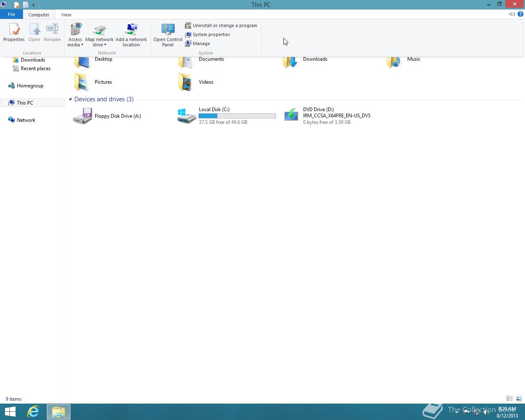This screenshot has height=420, width=525.
Task: Open the Windows Start button
Action: coord(10,412)
